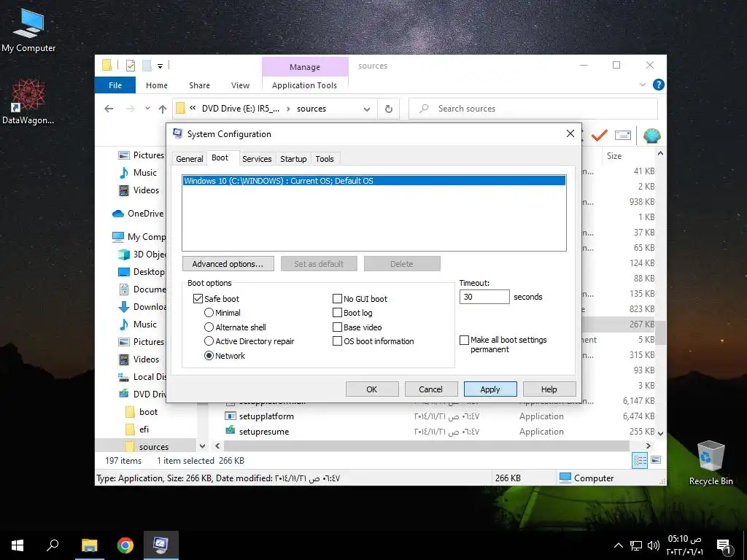This screenshot has width=747, height=560.
Task: Click navigation pane scroll down arrow
Action: (203, 446)
